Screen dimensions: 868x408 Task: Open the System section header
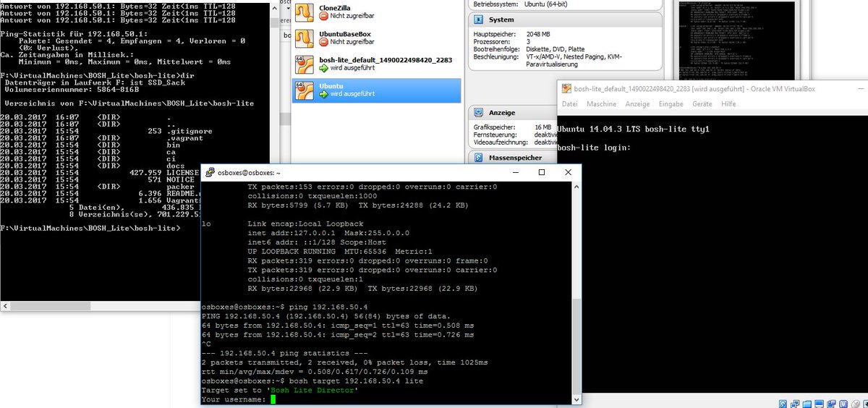point(565,20)
